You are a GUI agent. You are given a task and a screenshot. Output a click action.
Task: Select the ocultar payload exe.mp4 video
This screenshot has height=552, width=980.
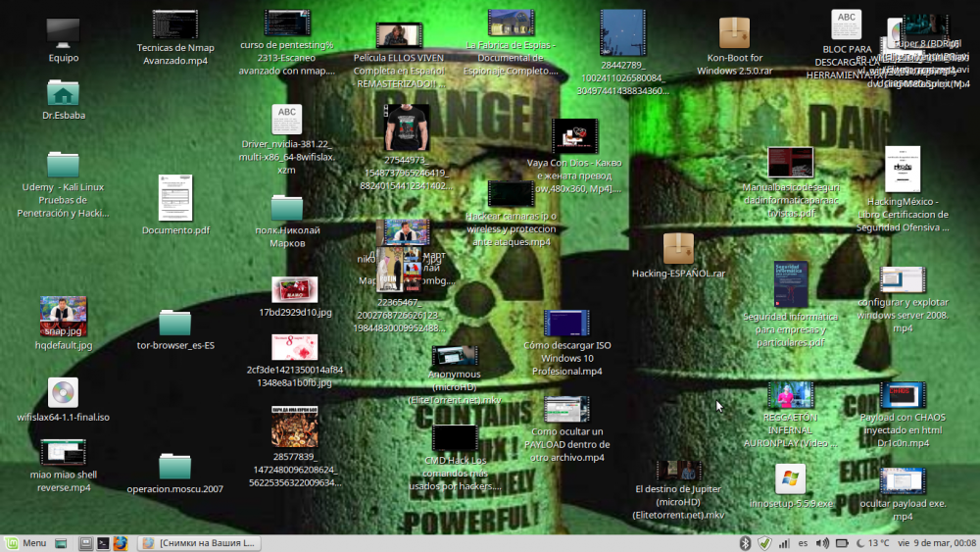coord(903,480)
